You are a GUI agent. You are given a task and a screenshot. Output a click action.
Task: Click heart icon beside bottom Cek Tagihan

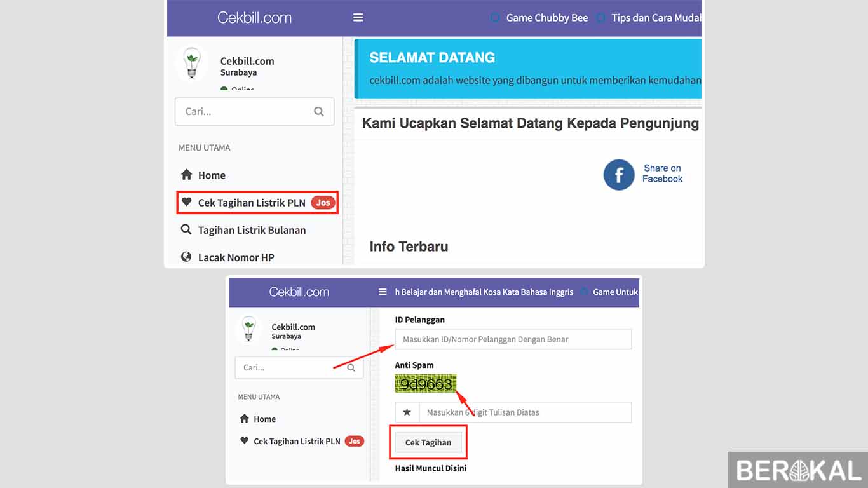coord(244,440)
